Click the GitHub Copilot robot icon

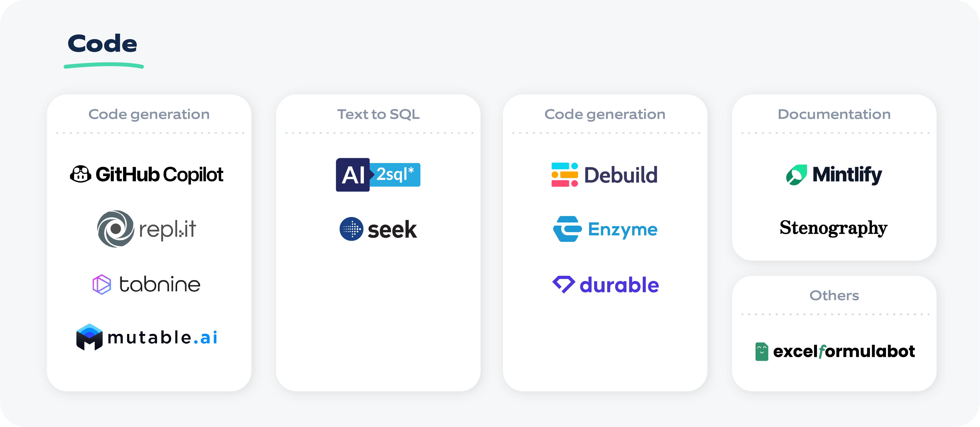[80, 175]
